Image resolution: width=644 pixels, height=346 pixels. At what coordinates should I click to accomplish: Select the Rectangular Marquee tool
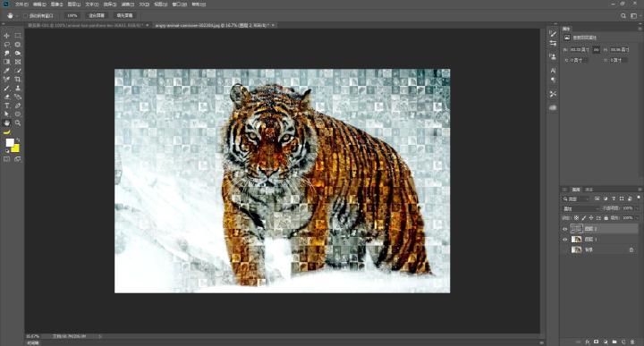coord(18,36)
